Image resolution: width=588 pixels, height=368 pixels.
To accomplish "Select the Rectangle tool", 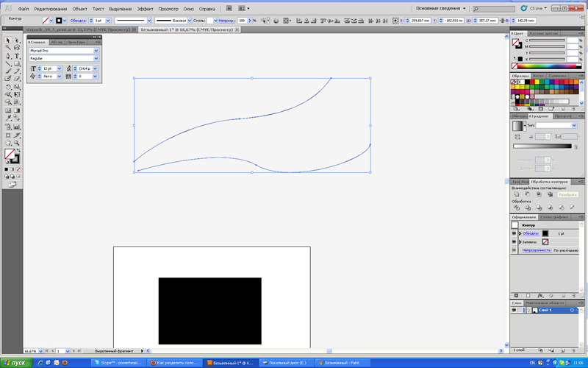I will point(17,63).
